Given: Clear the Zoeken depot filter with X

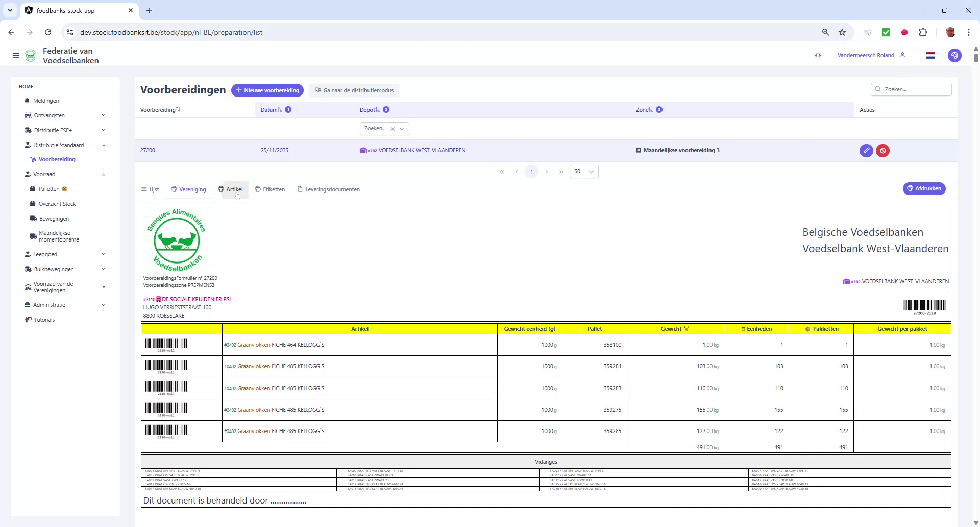Looking at the screenshot, I should coord(393,128).
